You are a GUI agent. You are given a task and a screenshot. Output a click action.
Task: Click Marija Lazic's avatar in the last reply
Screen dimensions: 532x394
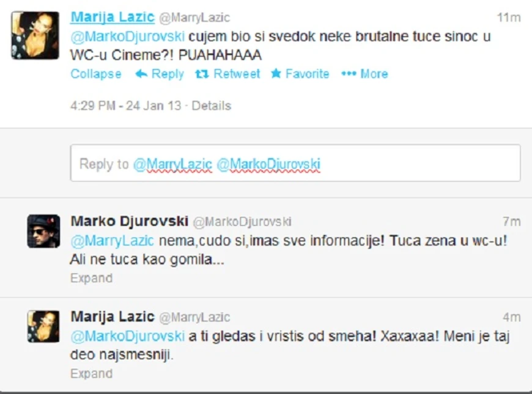[x=44, y=327]
